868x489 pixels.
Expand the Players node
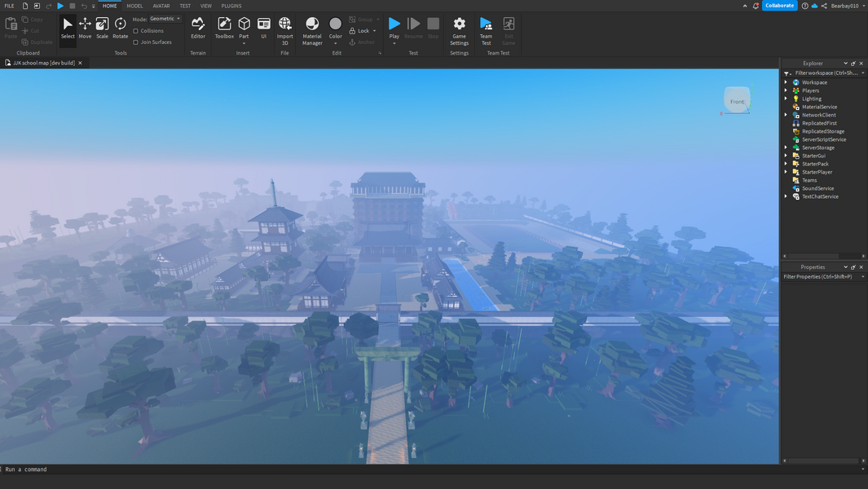coord(786,90)
